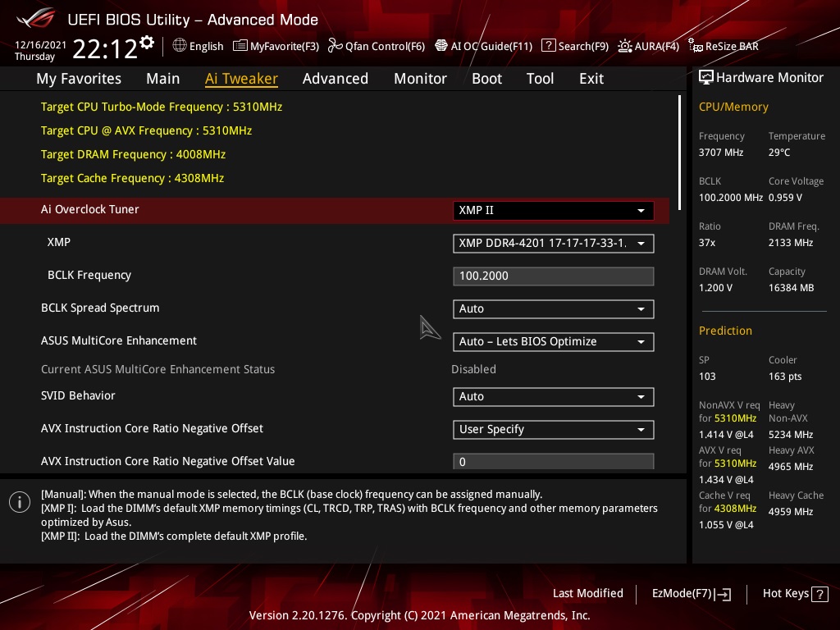Click Qfan Control(F6) label
This screenshot has width=840, height=630.
(x=385, y=47)
